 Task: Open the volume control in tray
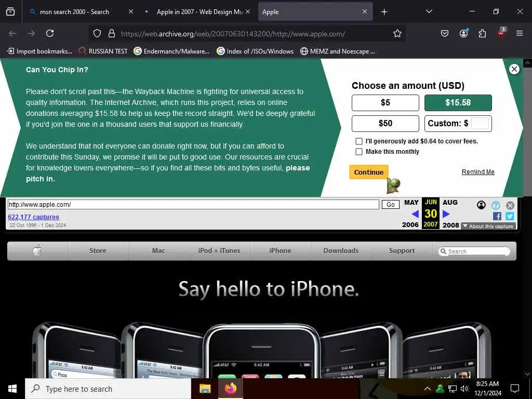point(464,389)
